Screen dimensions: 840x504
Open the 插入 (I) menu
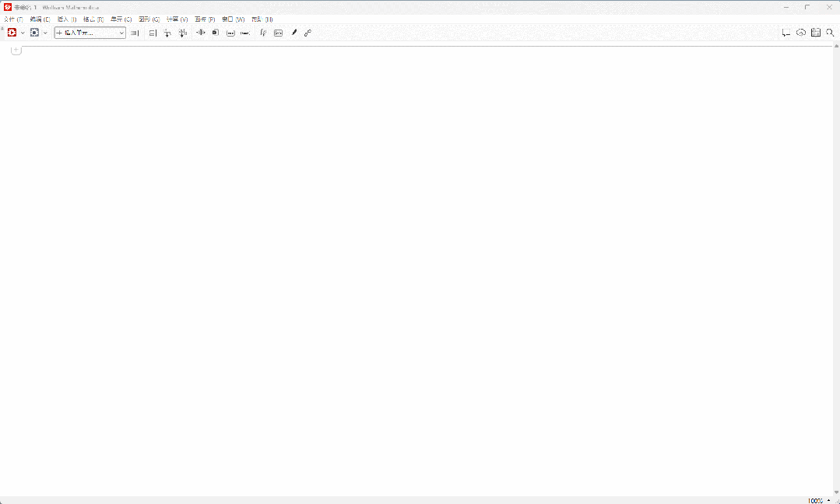(67, 19)
